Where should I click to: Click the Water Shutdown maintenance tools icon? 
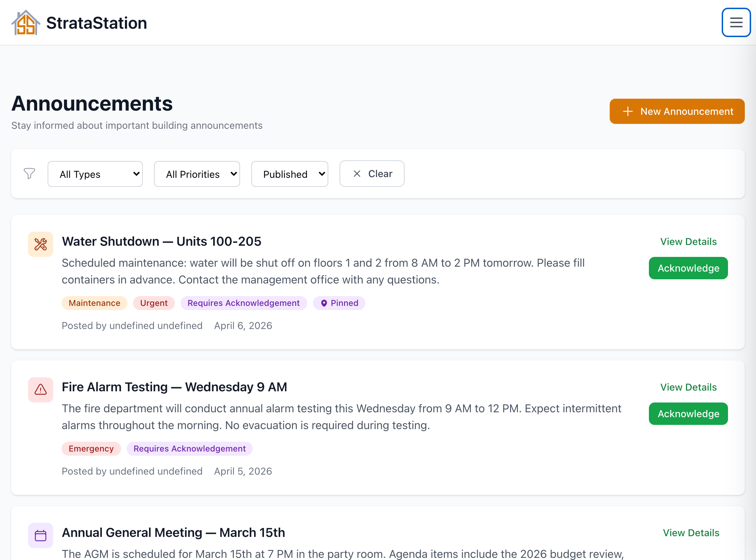coord(41,244)
